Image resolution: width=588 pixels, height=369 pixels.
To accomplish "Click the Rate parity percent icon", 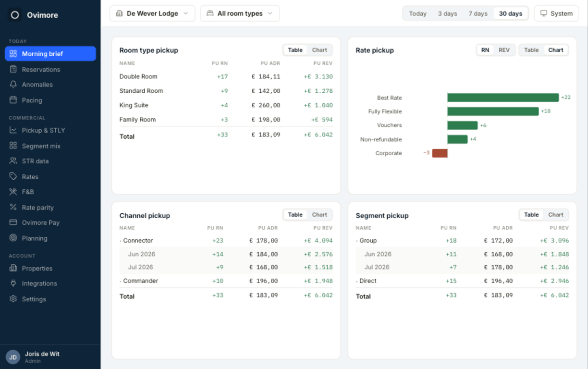I will (x=13, y=207).
